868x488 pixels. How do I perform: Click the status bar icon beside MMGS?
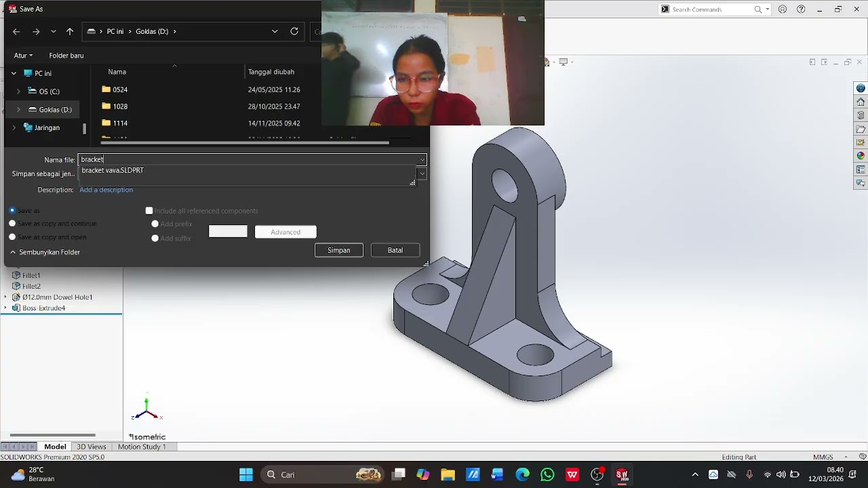[863, 457]
